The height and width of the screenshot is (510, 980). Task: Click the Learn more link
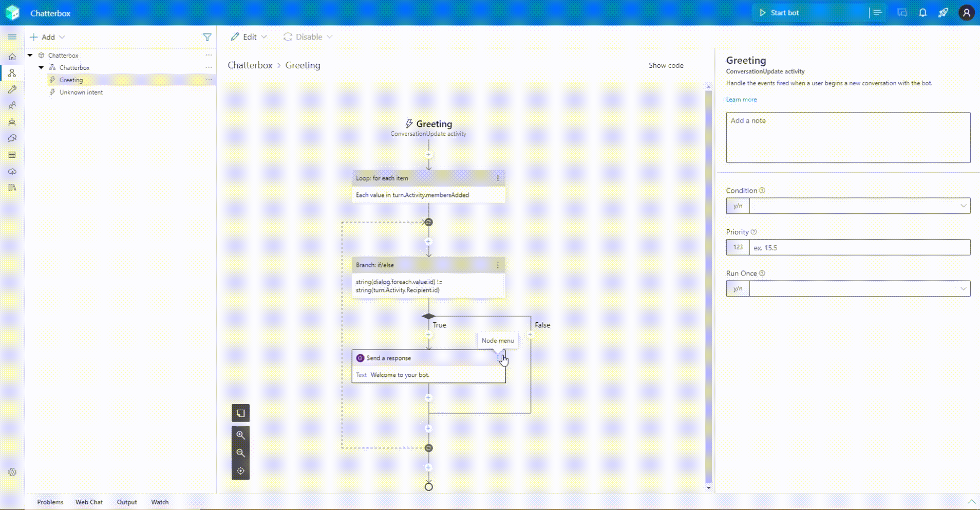(741, 99)
